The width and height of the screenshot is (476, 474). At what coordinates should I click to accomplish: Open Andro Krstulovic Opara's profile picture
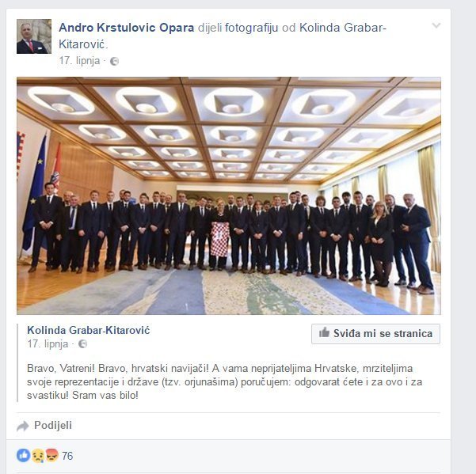[x=34, y=36]
